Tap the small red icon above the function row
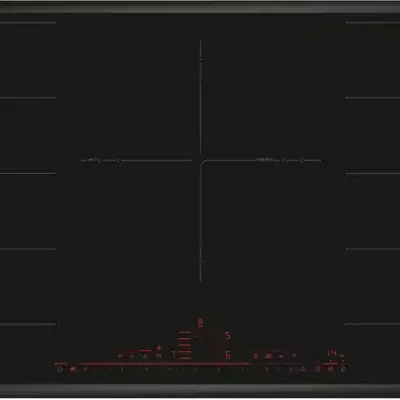This screenshot has width=400, height=400. (159, 347)
